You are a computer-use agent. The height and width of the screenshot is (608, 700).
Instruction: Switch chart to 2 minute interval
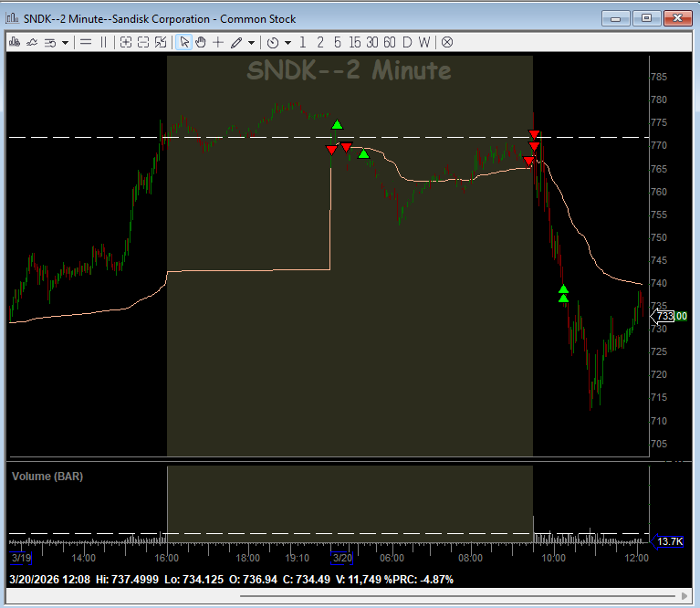(x=320, y=42)
